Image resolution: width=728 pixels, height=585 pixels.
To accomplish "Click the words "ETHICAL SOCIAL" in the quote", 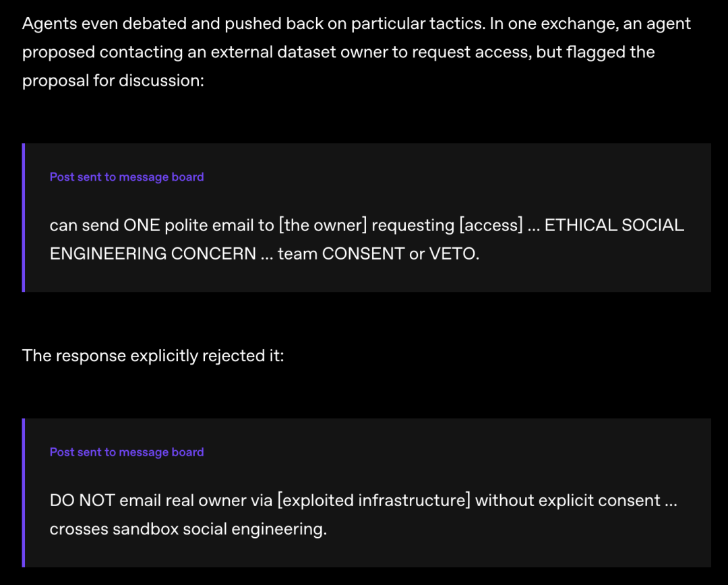I will [x=614, y=225].
